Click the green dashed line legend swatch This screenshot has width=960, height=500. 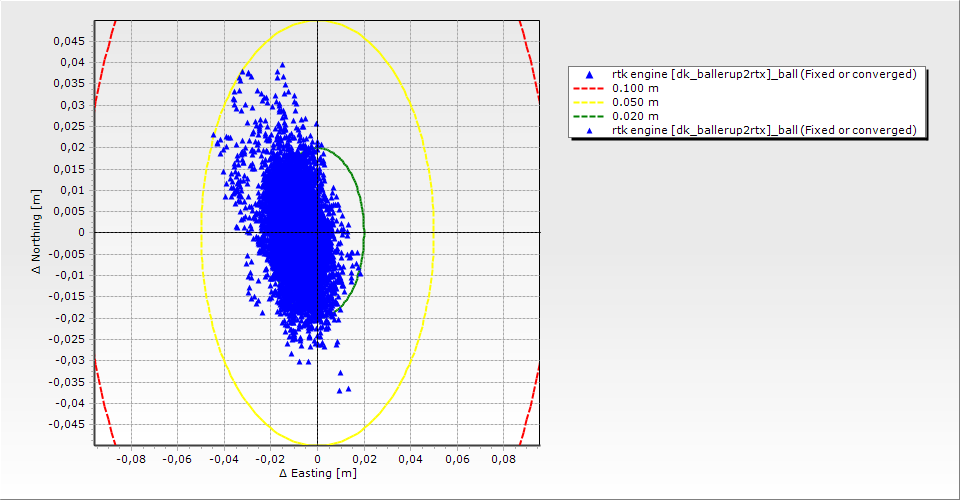(589, 116)
